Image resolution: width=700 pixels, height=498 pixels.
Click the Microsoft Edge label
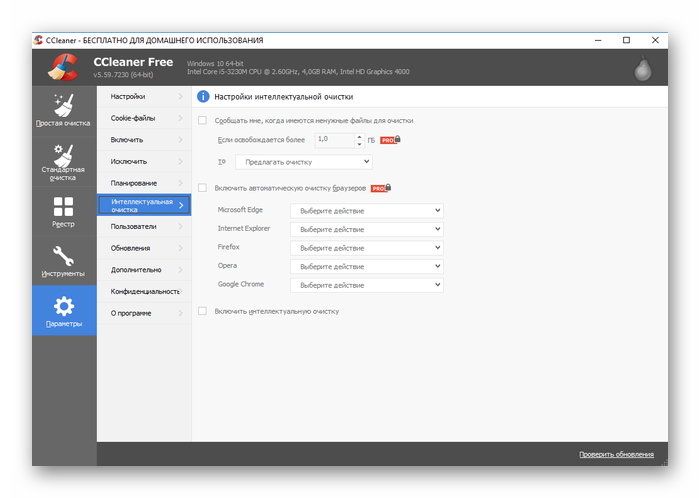(x=240, y=210)
